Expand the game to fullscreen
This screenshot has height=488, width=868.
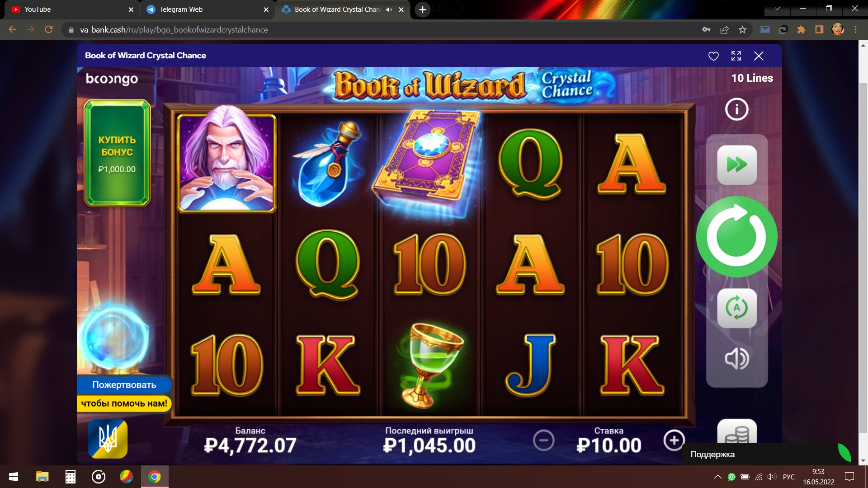point(736,56)
